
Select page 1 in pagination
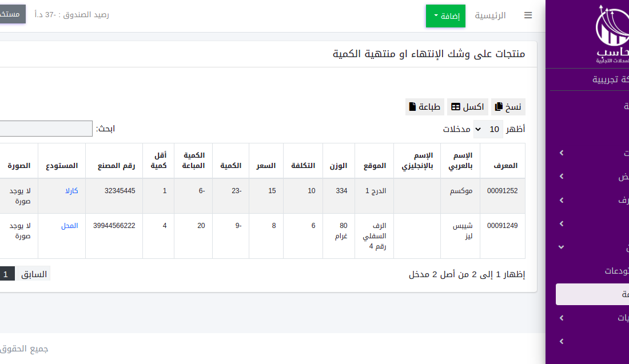coord(6,274)
